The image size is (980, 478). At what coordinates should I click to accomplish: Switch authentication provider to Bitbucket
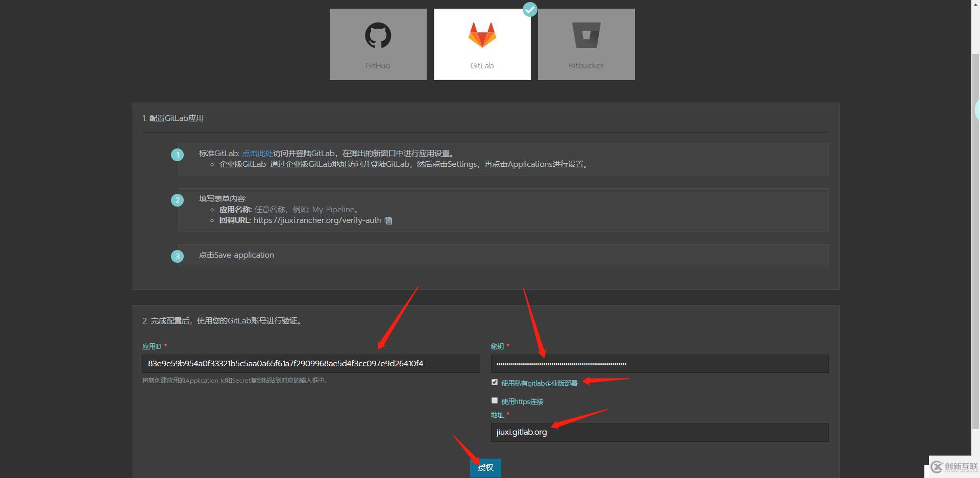point(586,44)
